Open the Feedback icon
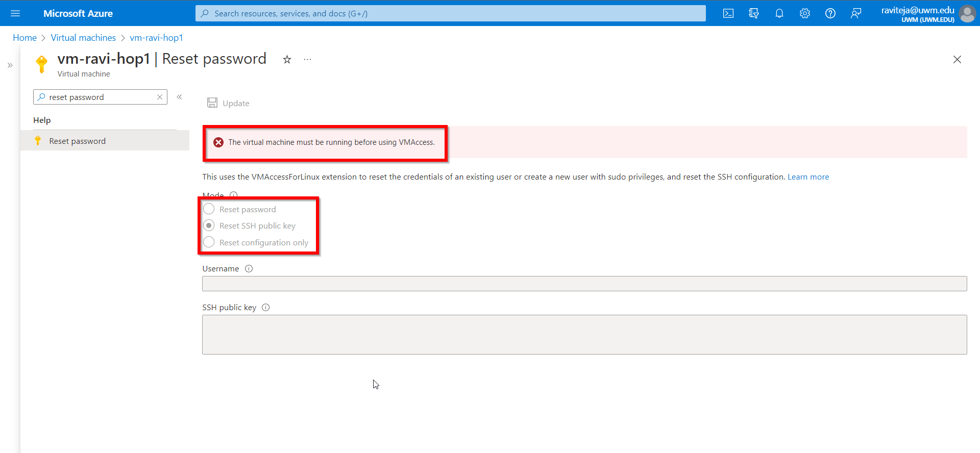The height and width of the screenshot is (453, 980). [x=856, y=13]
